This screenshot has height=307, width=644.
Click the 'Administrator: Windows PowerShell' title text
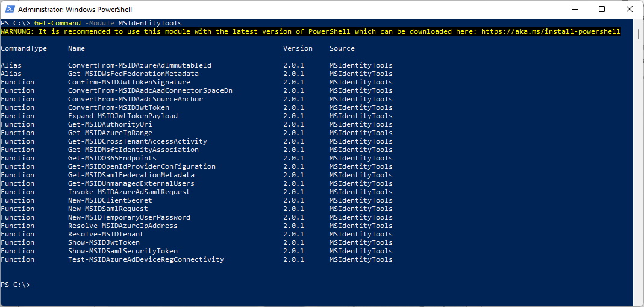[x=75, y=10]
